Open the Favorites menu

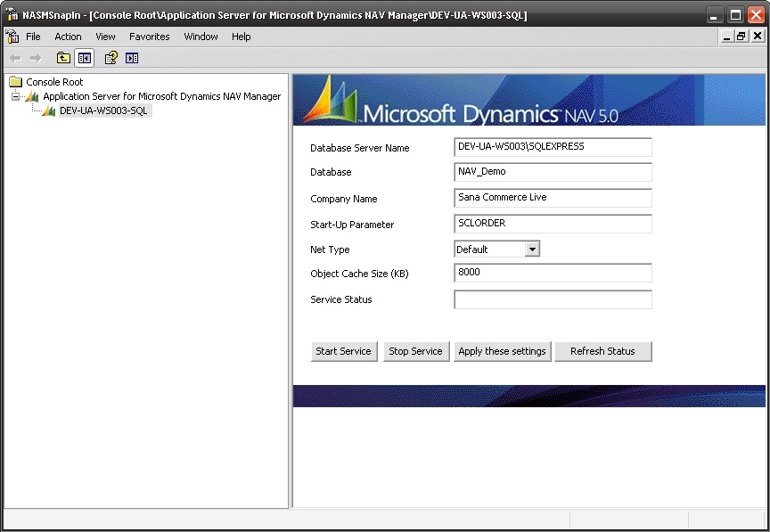(x=149, y=37)
